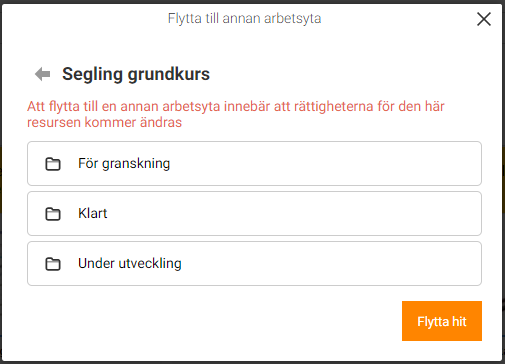
Task: Confirm move with Flytta hit button
Action: 442,321
